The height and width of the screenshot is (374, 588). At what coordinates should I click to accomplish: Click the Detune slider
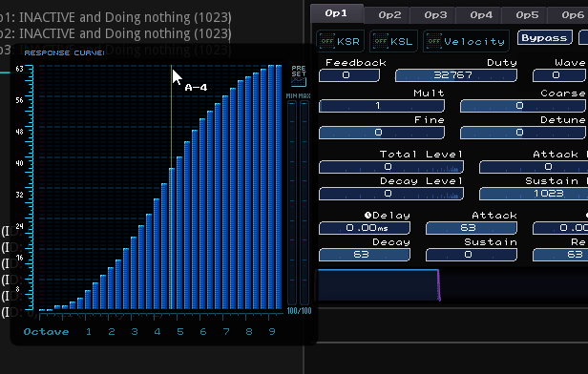523,133
